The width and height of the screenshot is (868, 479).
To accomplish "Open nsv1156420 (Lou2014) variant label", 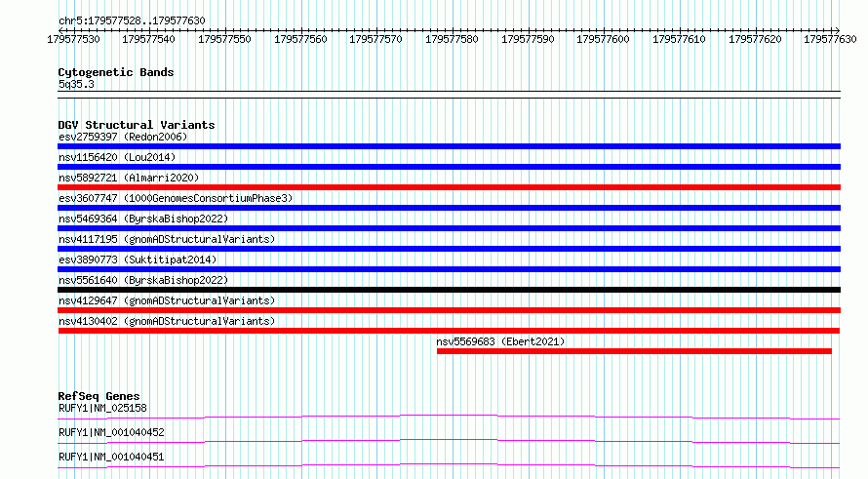I will [117, 157].
